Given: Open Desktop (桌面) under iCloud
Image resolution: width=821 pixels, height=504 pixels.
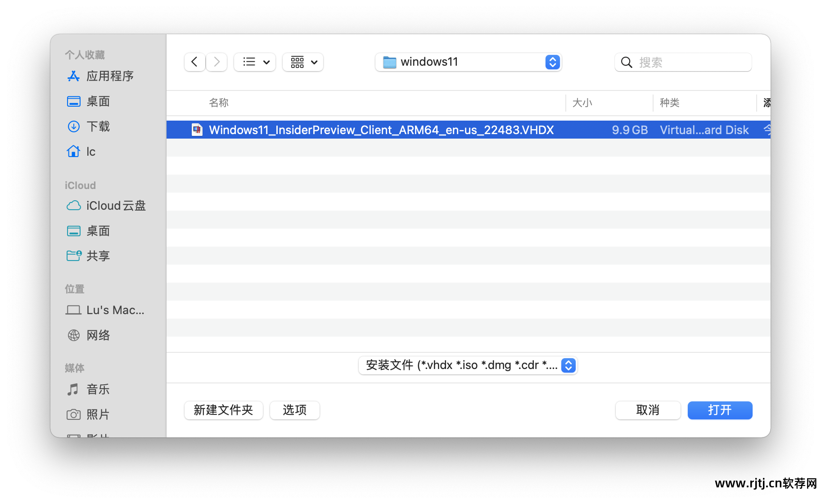Looking at the screenshot, I should 89,231.
